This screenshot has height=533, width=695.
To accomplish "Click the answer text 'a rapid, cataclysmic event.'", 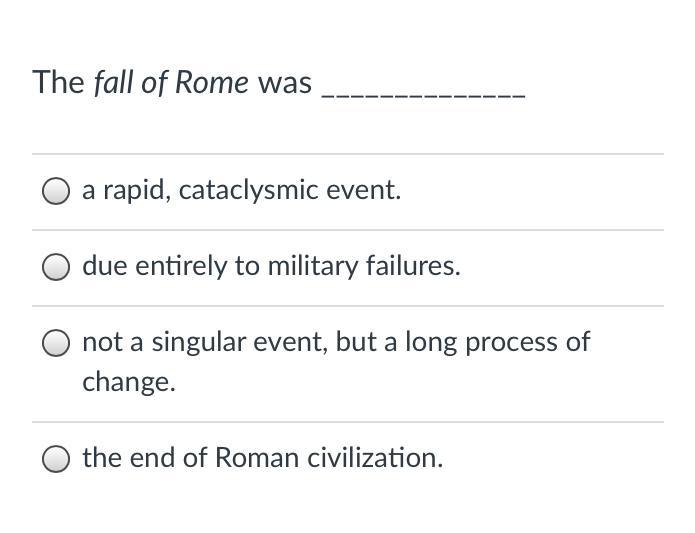I will coord(242,191).
